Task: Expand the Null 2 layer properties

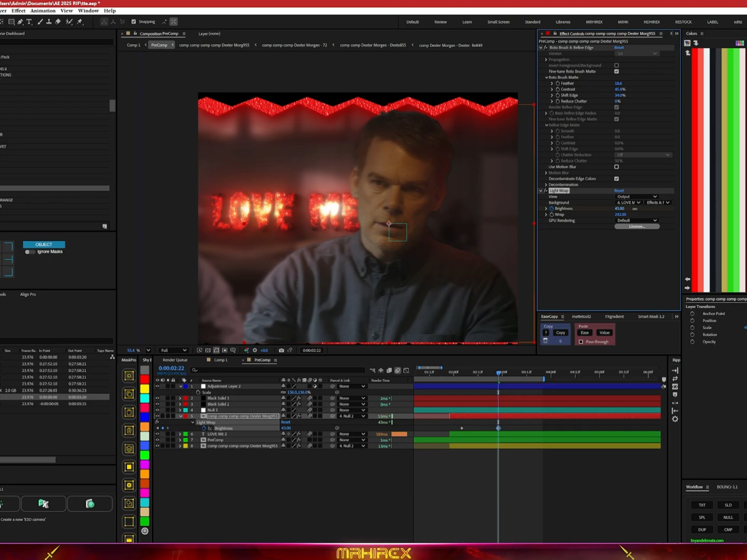Action: [180, 410]
